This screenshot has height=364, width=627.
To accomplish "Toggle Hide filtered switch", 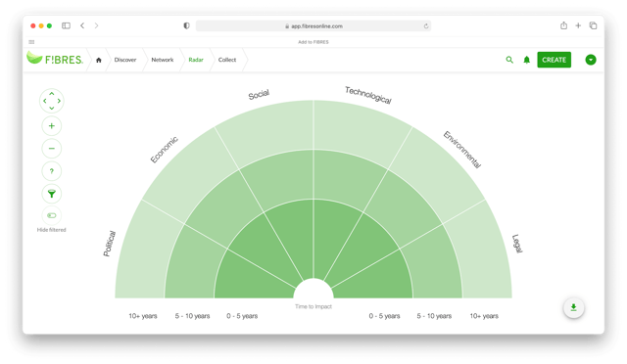I will [x=52, y=216].
